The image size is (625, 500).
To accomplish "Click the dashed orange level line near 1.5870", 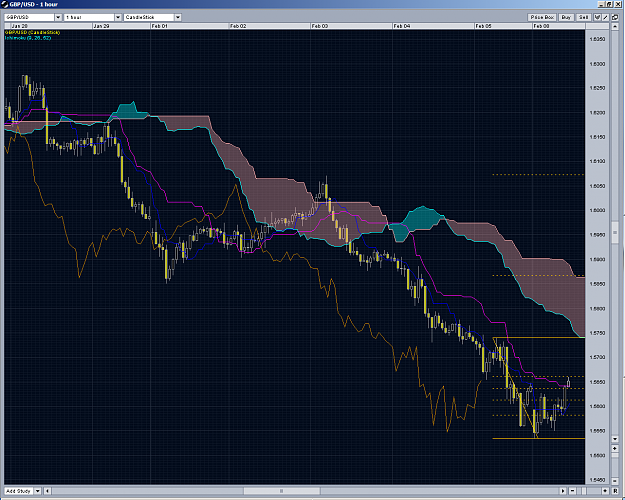I will click(539, 276).
